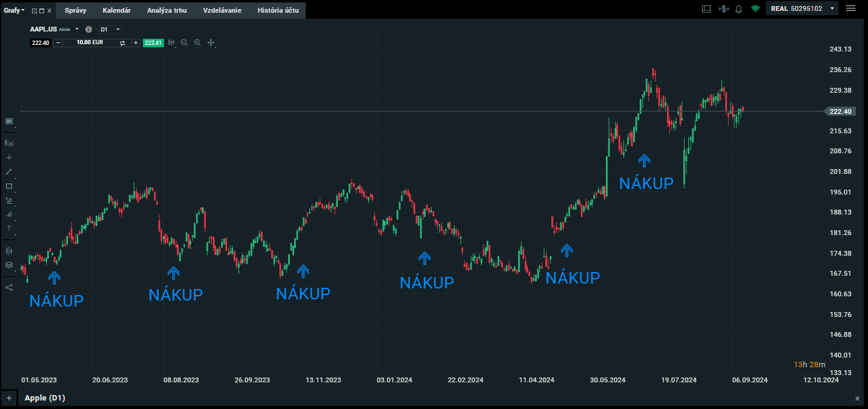Click the 13.11.2023 date label
This screenshot has width=868, height=409.
[323, 380]
